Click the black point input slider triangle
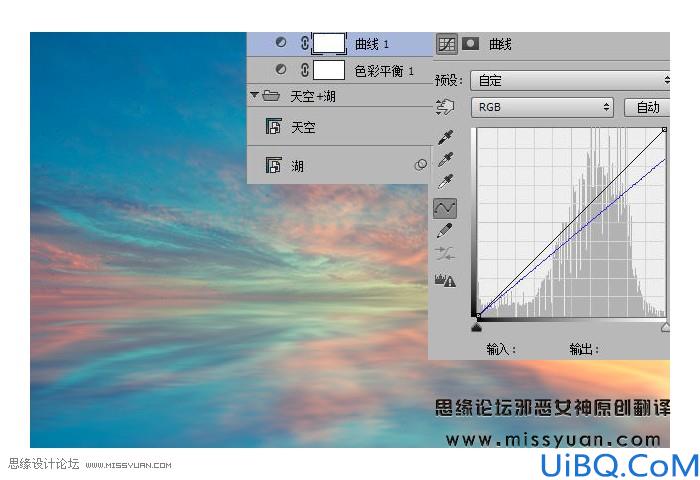Screen dimensions: 700x480 (x=476, y=328)
